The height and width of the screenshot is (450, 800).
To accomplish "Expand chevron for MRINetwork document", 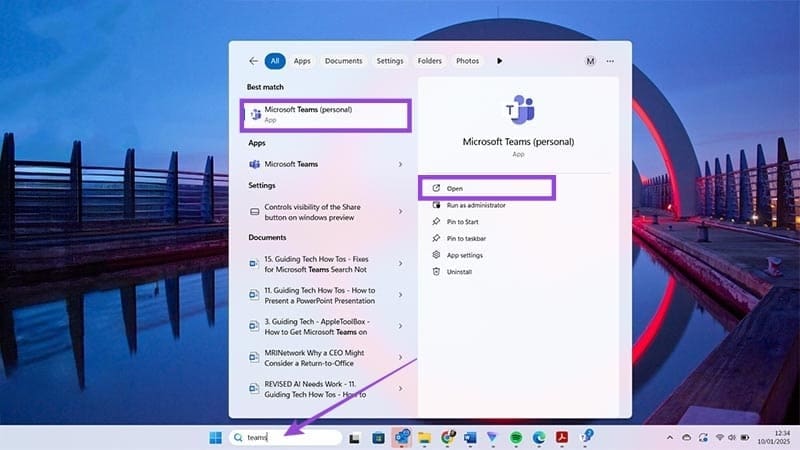I will 401,357.
